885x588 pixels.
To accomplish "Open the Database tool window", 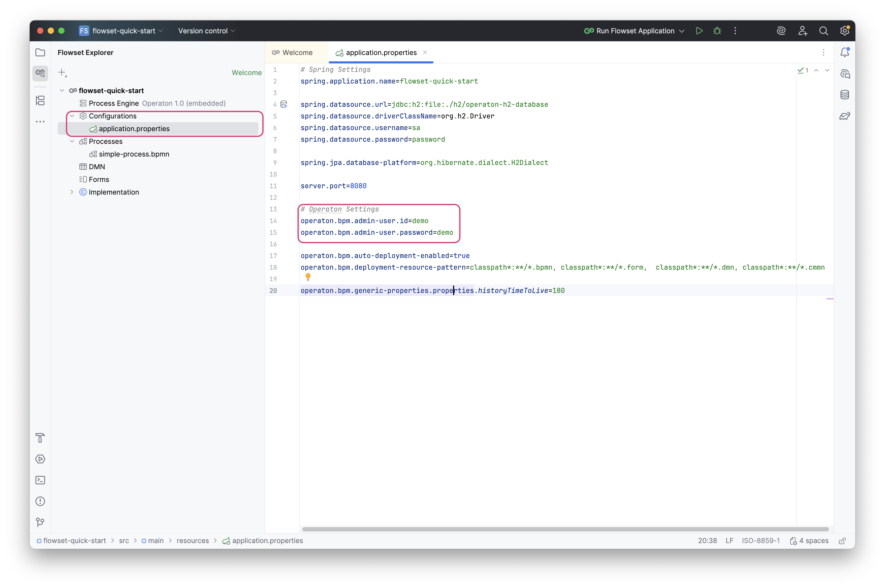I will [x=845, y=94].
